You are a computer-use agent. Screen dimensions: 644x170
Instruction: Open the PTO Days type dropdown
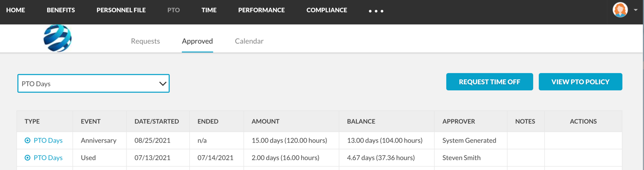coord(94,83)
